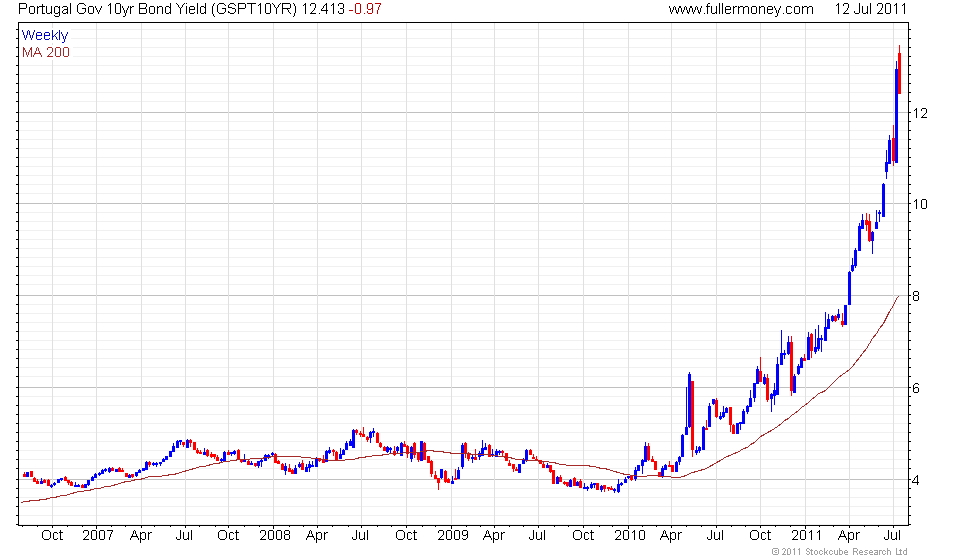Select the red change value '-0.97'
Viewport: 960px width, 560px height.
pos(365,9)
